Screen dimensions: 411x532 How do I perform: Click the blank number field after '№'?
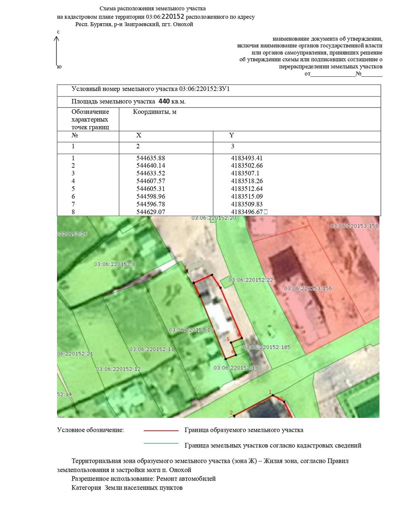(372, 74)
